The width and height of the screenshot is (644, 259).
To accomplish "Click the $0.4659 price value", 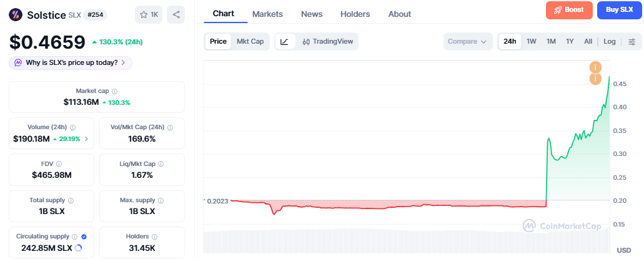I will 47,42.
